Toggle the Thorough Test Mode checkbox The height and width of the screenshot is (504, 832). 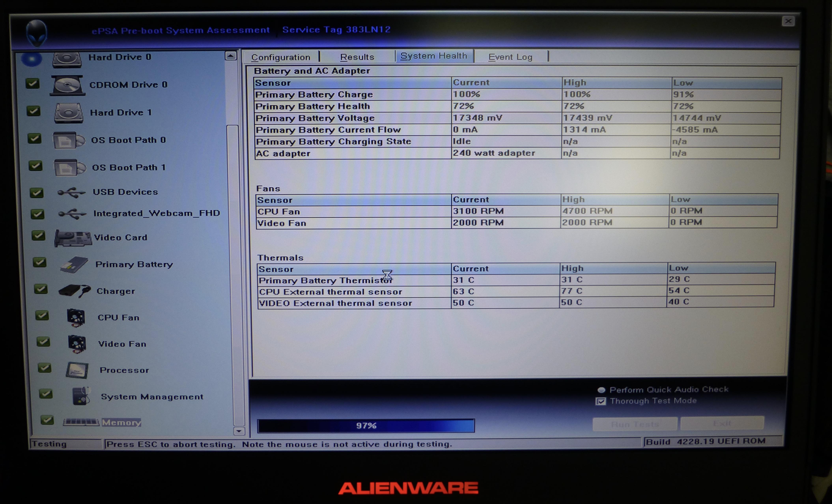601,401
